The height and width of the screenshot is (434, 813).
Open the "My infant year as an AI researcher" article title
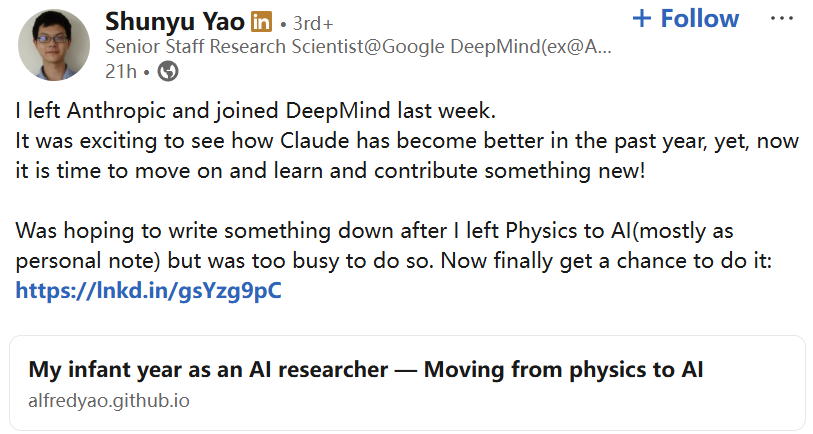pyautogui.click(x=366, y=370)
